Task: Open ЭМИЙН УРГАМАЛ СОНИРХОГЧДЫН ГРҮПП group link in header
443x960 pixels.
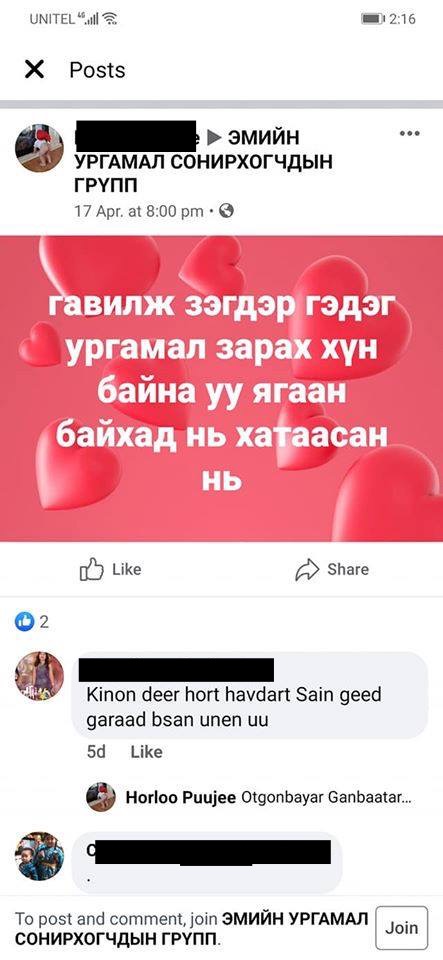Action: [x=204, y=160]
